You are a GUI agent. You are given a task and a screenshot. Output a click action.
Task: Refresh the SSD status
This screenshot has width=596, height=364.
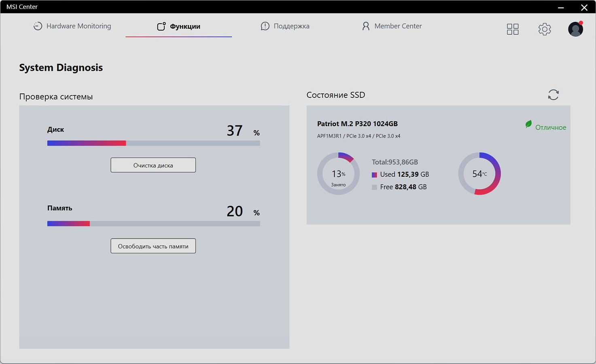[x=553, y=95]
